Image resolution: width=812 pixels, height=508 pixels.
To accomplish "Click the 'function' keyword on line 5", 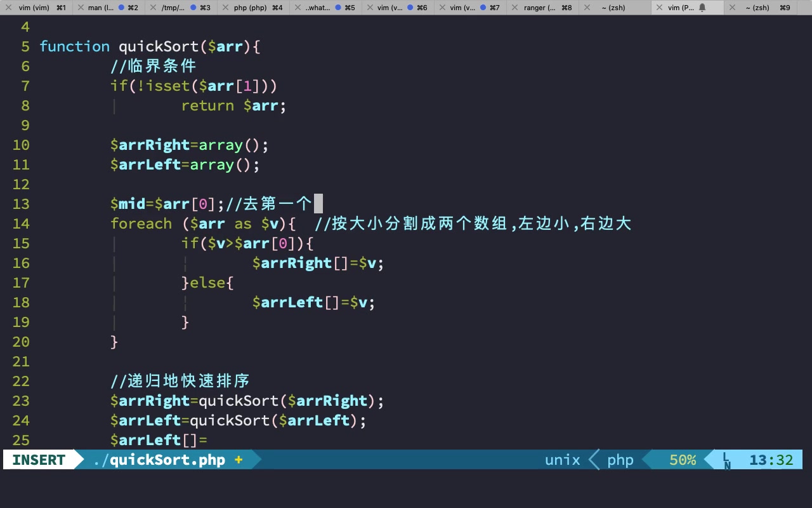I will click(75, 46).
